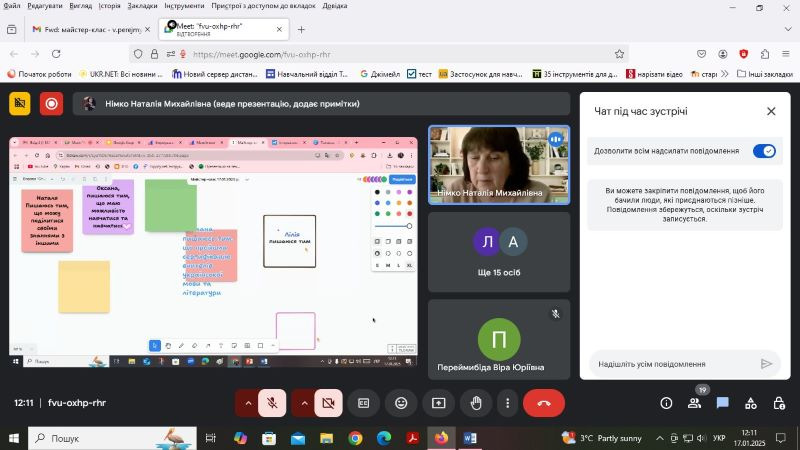Open the Інструменти menu
Screen dimensions: 800x450
tap(184, 6)
